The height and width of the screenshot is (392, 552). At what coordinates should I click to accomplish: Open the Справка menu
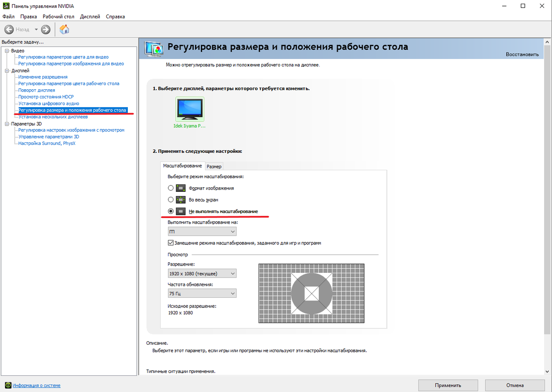pyautogui.click(x=115, y=17)
